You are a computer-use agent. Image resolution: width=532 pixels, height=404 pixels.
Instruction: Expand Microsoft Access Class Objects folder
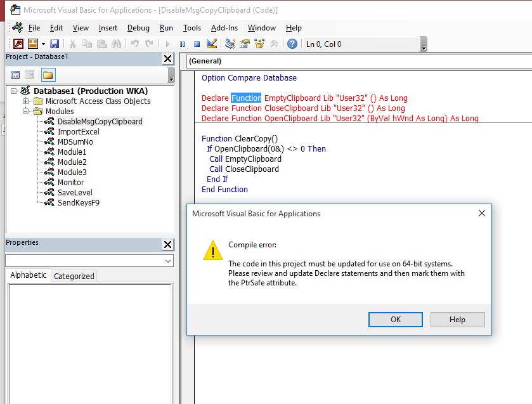25,101
